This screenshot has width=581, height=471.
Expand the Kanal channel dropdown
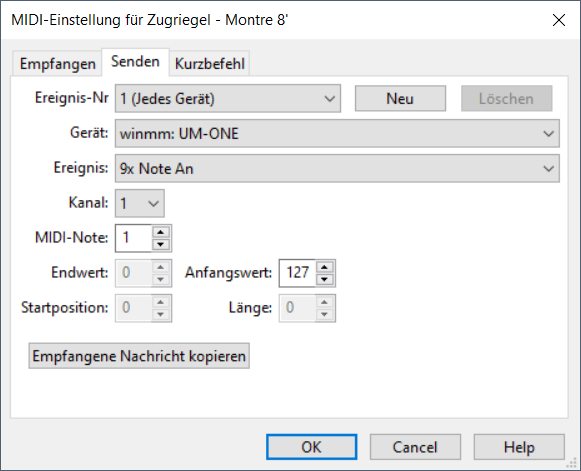[x=140, y=203]
